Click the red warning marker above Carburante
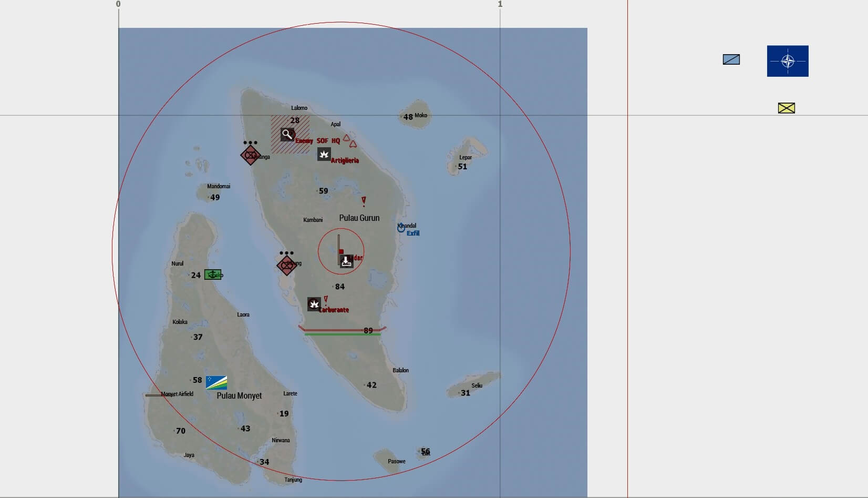The height and width of the screenshot is (498, 868). [326, 299]
